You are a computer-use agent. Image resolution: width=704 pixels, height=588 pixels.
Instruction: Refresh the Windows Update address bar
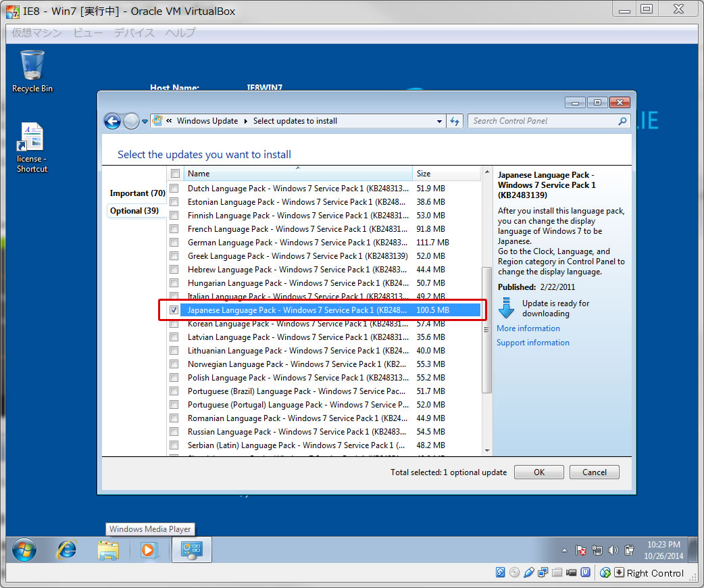click(x=455, y=121)
